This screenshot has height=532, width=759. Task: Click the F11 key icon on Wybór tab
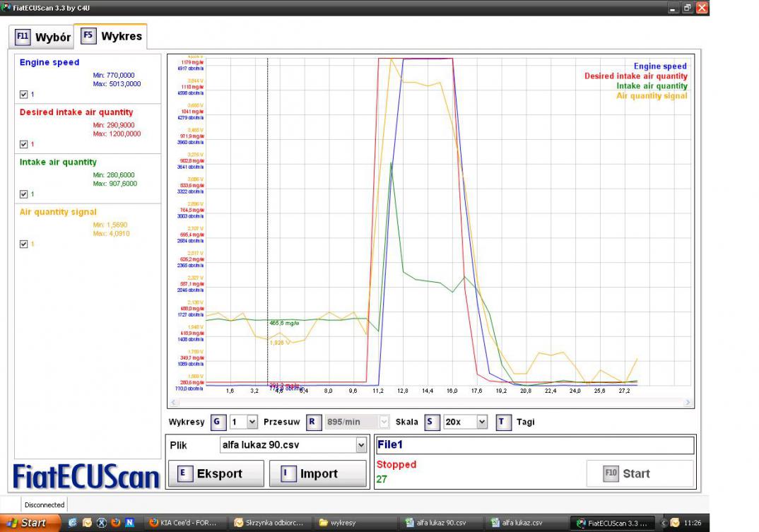coord(23,36)
